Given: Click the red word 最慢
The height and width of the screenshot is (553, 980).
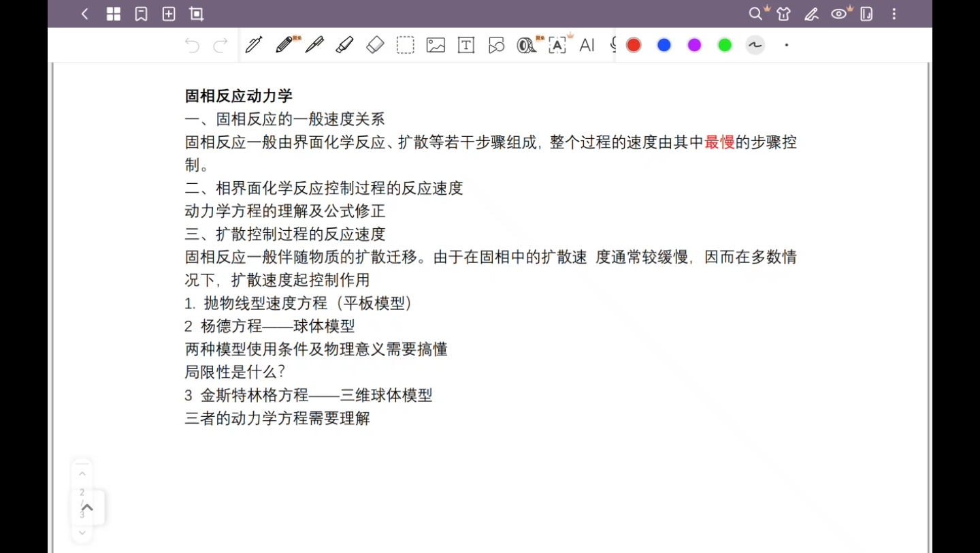Looking at the screenshot, I should [x=719, y=142].
